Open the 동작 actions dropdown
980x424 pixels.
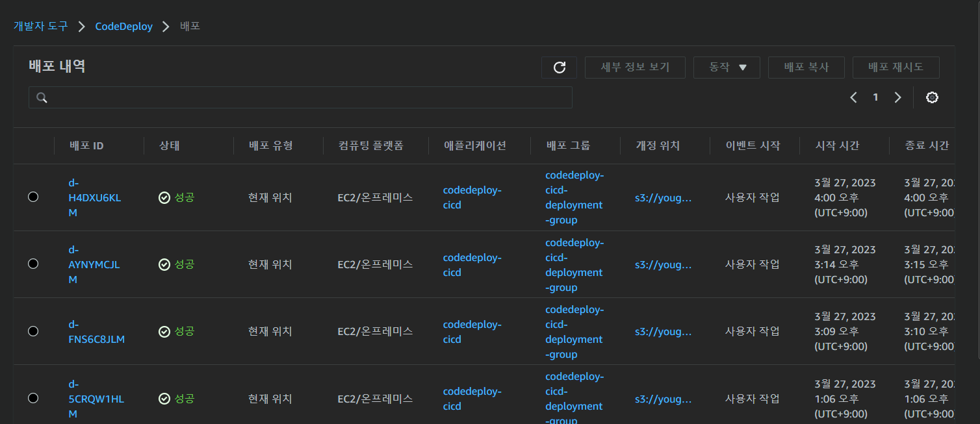click(727, 68)
